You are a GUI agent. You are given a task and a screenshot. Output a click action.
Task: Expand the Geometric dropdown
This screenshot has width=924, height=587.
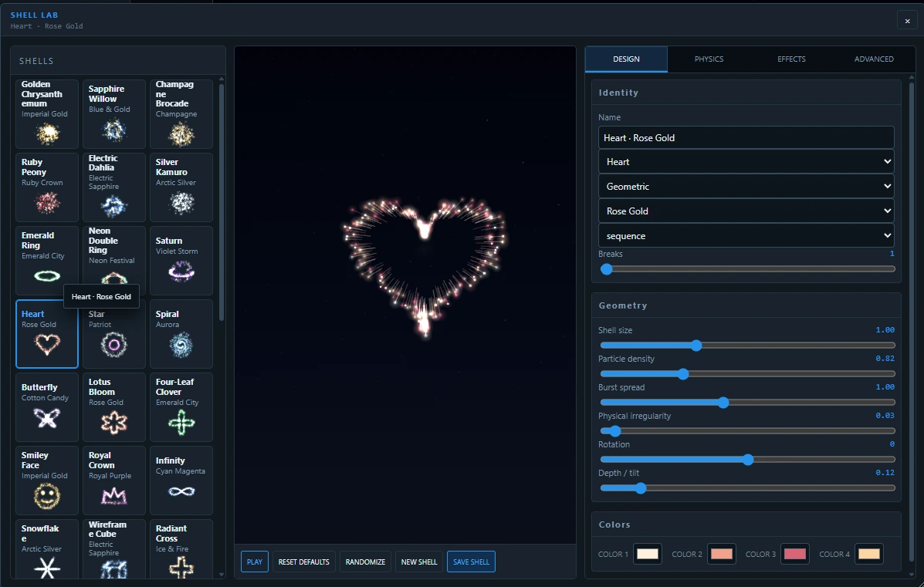[x=746, y=187]
